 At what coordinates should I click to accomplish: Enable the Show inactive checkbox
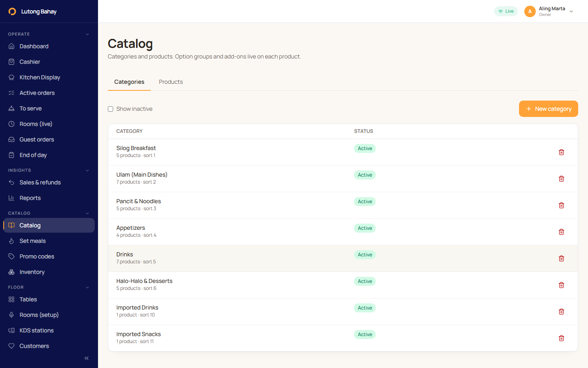click(110, 109)
